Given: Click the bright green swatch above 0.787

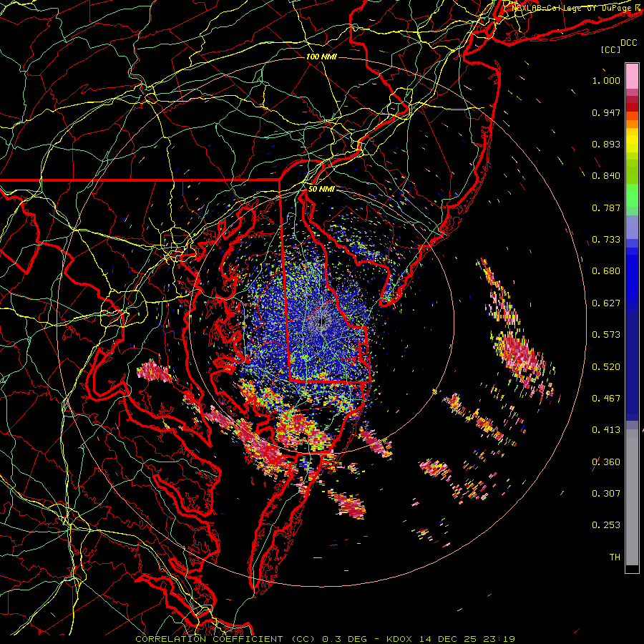Looking at the screenshot, I should [632, 195].
